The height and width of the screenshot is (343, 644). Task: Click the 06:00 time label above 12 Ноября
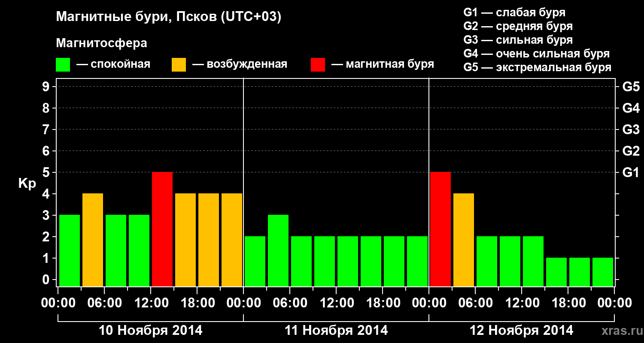tap(475, 303)
